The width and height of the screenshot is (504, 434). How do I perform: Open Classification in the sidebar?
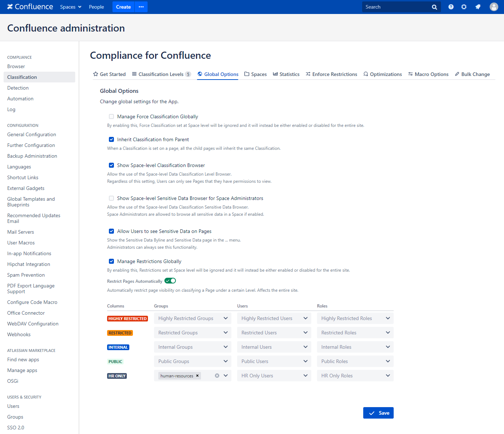coord(39,77)
